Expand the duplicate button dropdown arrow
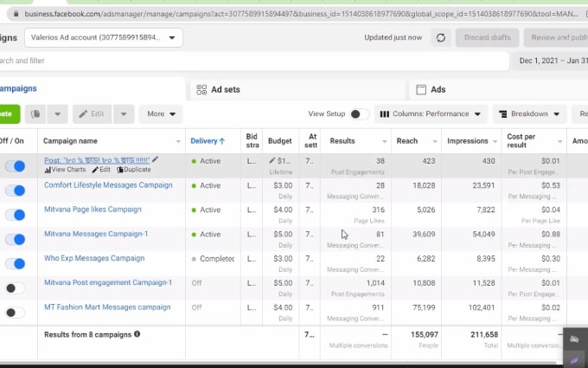Image resolution: width=588 pixels, height=368 pixels. pyautogui.click(x=57, y=113)
